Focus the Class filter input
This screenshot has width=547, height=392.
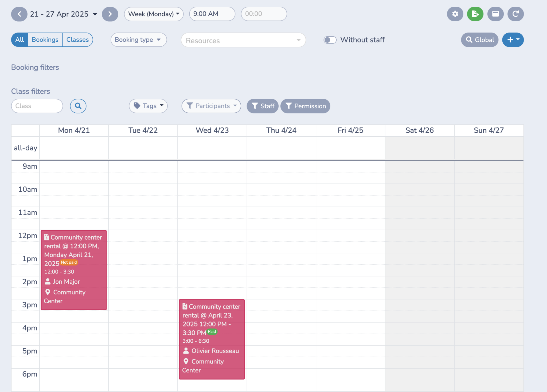click(37, 106)
